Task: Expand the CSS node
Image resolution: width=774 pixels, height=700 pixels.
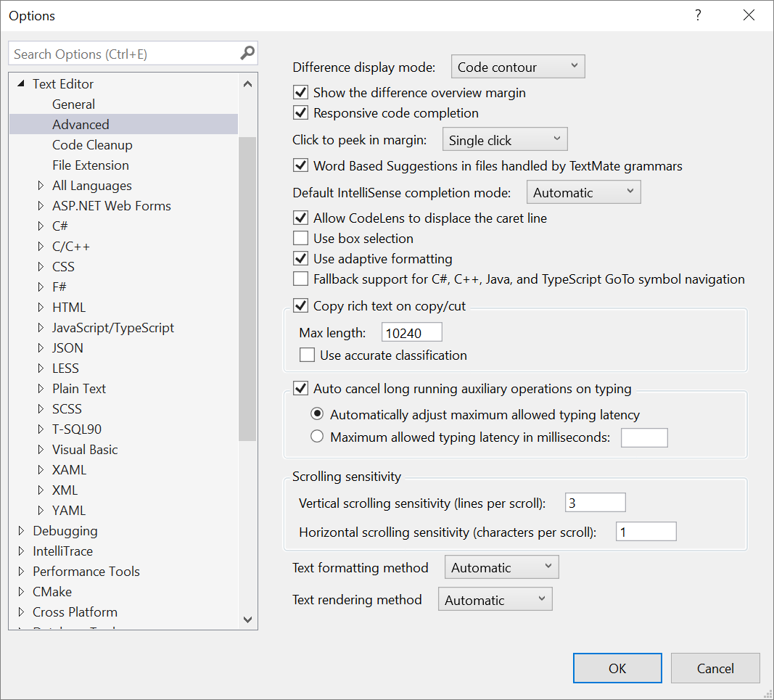Action: coord(41,266)
